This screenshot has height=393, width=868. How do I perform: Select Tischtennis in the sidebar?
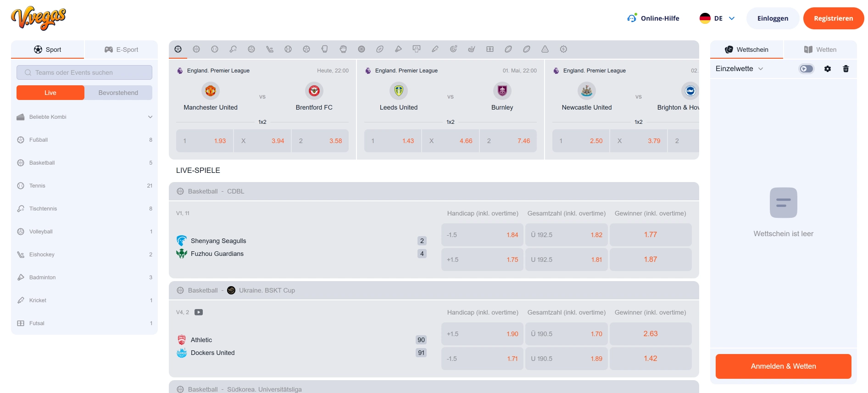[84, 209]
